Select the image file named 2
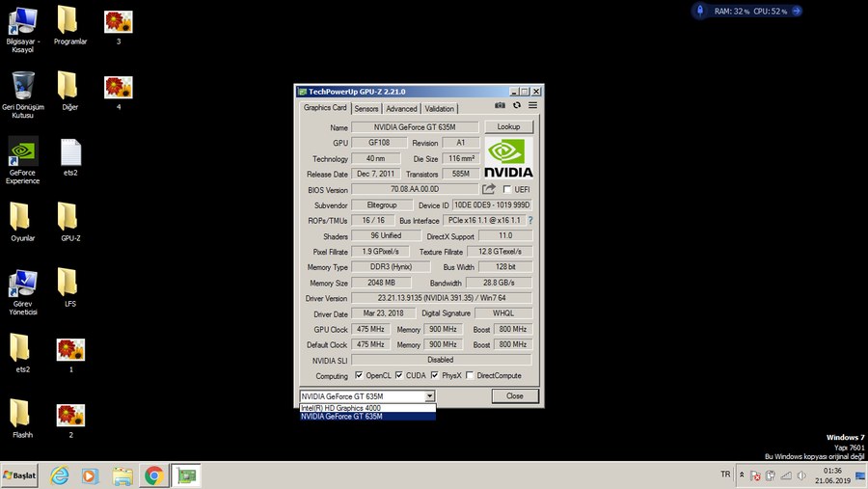This screenshot has height=489, width=868. click(x=70, y=420)
